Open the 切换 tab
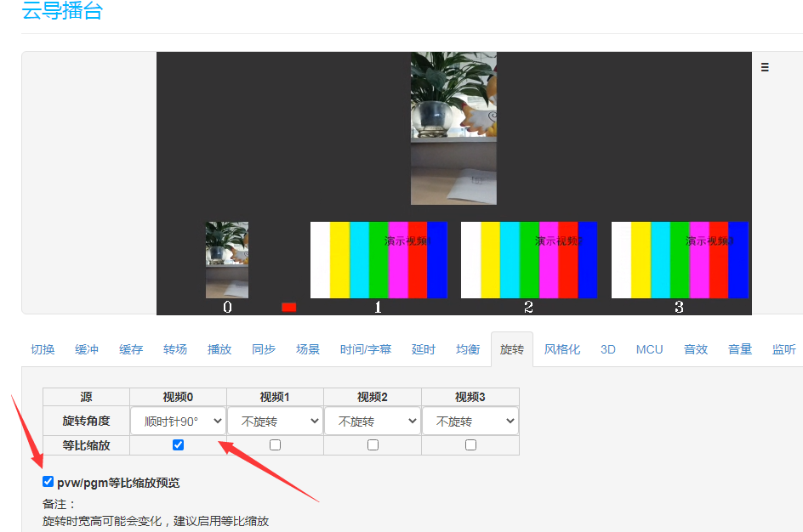Image resolution: width=803 pixels, height=532 pixels. click(43, 349)
